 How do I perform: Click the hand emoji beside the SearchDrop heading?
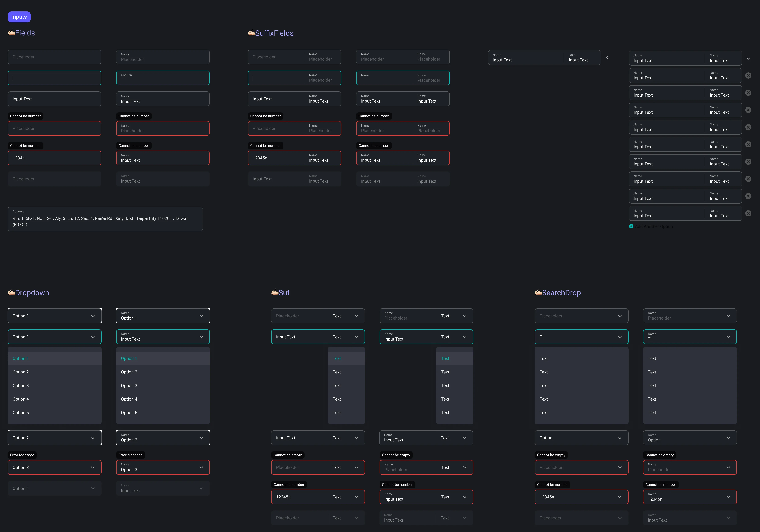(538, 293)
